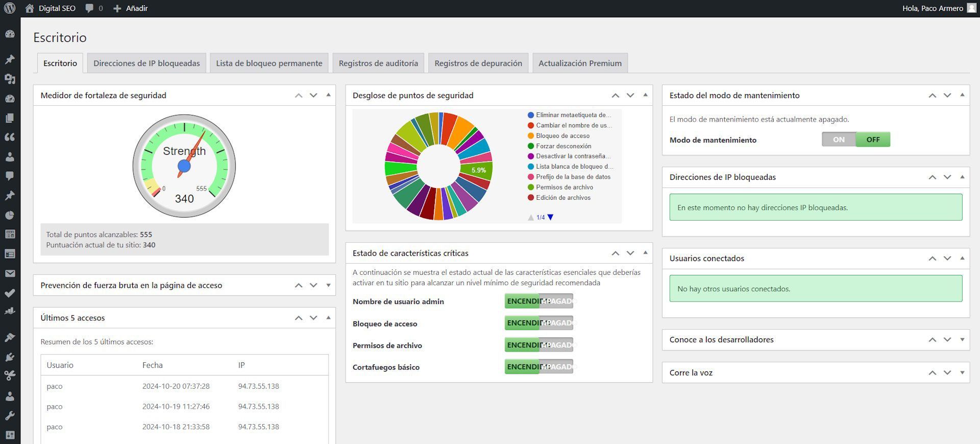980x444 pixels.
Task: Move Usuarios conectados panel up
Action: pyautogui.click(x=933, y=259)
